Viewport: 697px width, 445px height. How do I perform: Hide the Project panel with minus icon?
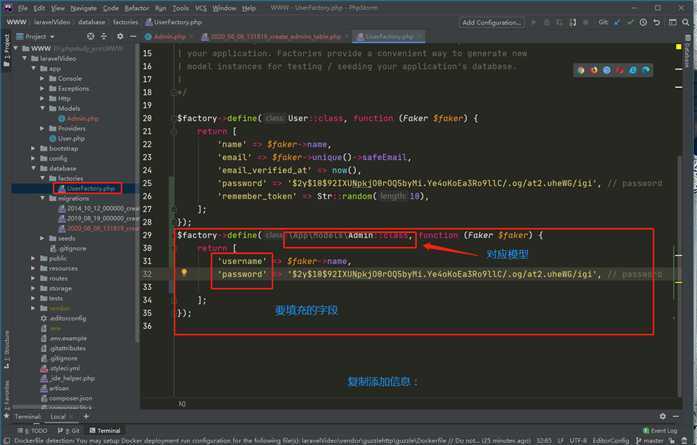click(133, 36)
